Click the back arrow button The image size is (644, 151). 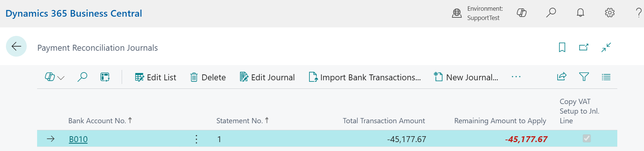point(16,46)
